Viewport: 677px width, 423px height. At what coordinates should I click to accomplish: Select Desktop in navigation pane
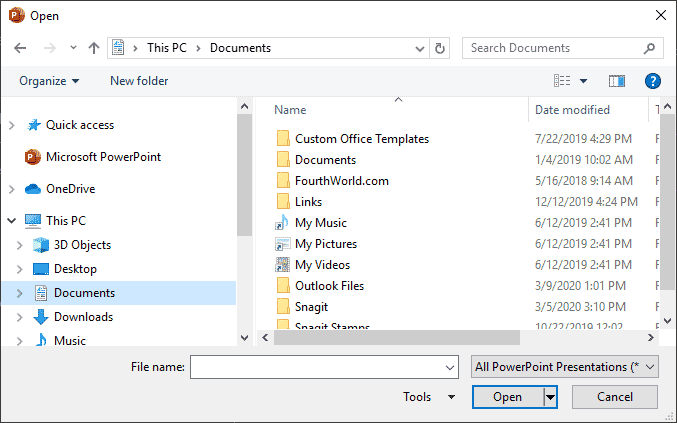point(75,269)
